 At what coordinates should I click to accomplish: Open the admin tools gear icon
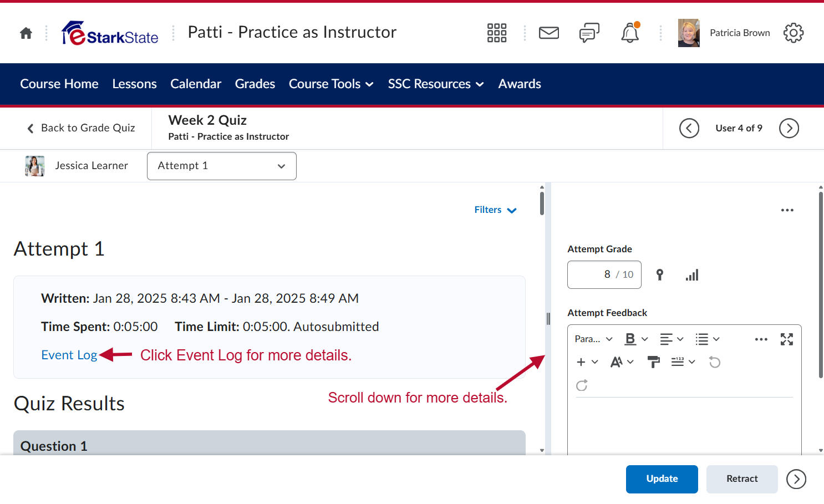click(794, 33)
